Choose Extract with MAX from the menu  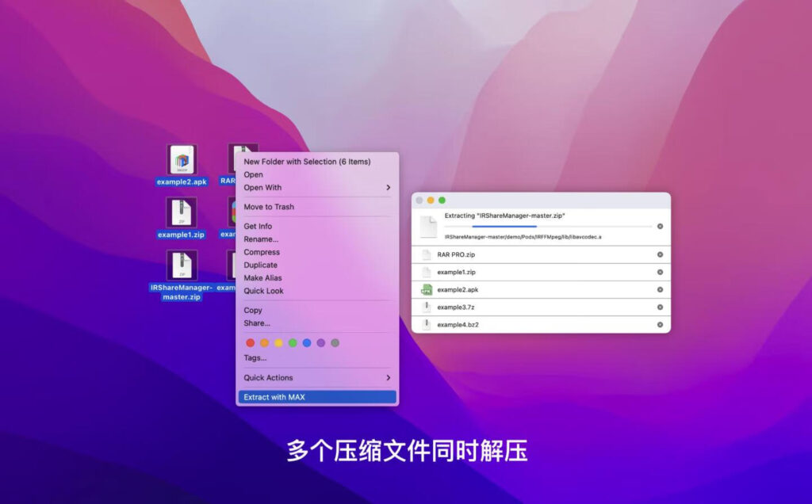pyautogui.click(x=316, y=395)
